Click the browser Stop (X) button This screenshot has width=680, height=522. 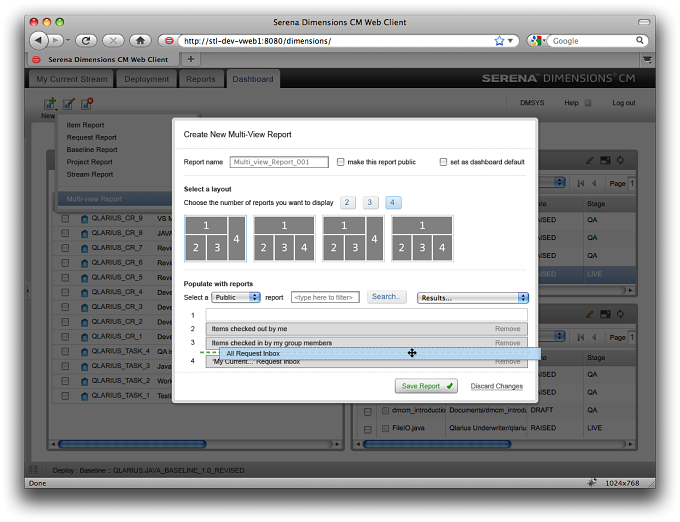(113, 40)
